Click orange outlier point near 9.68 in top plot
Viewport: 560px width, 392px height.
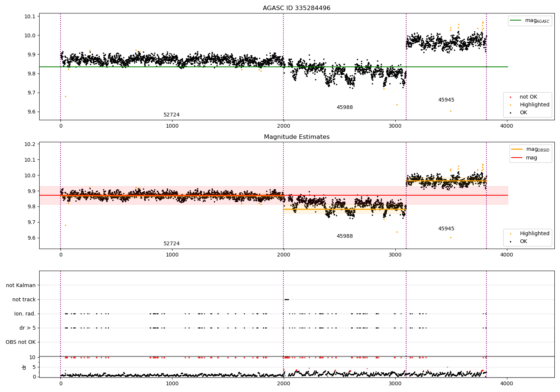[65, 96]
